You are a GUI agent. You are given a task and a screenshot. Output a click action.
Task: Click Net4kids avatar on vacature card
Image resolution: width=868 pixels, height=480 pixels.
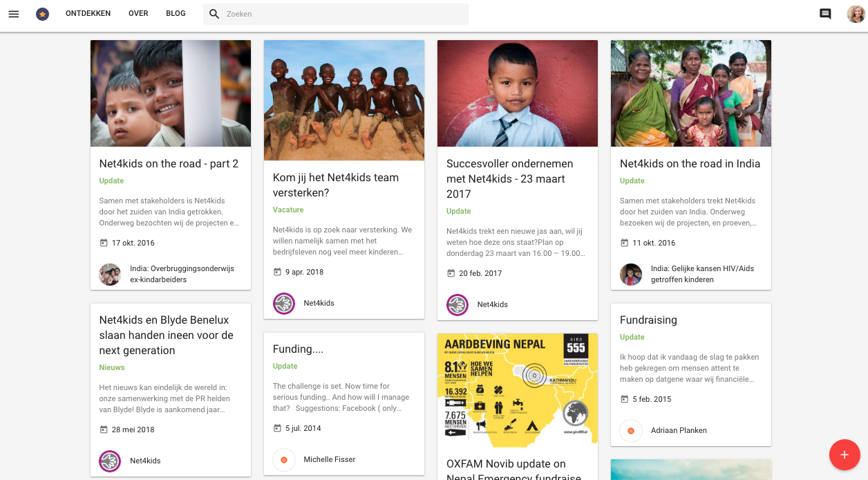pos(284,304)
